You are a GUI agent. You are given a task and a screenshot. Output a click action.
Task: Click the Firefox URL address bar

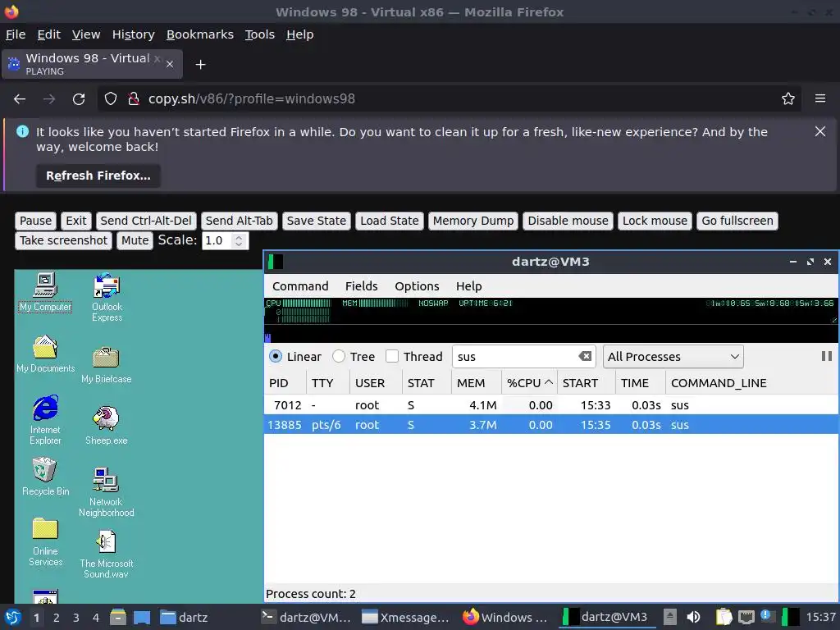click(449, 98)
